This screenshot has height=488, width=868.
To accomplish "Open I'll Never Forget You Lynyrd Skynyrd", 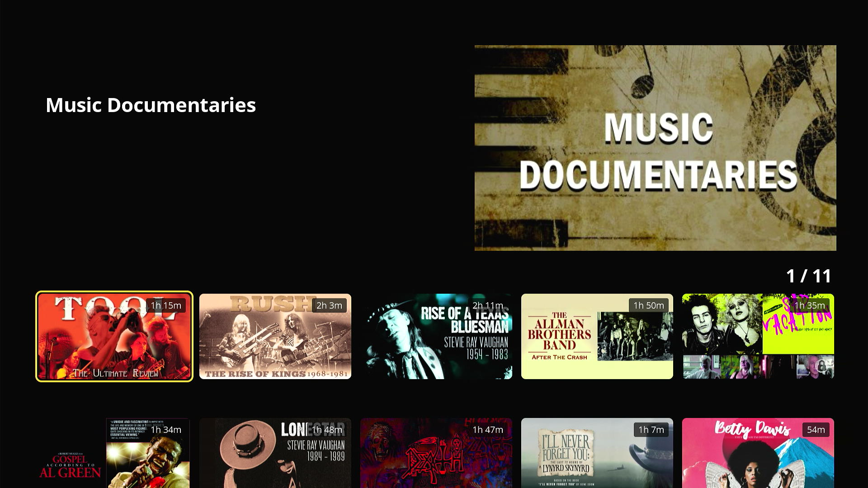I will (x=597, y=453).
